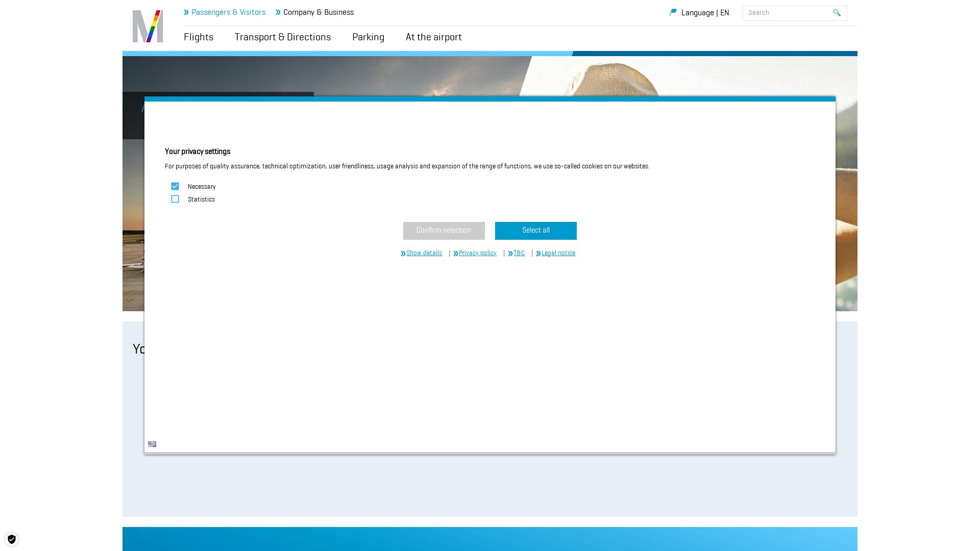The image size is (980, 551).
Task: Open the T&C link
Action: tap(517, 253)
